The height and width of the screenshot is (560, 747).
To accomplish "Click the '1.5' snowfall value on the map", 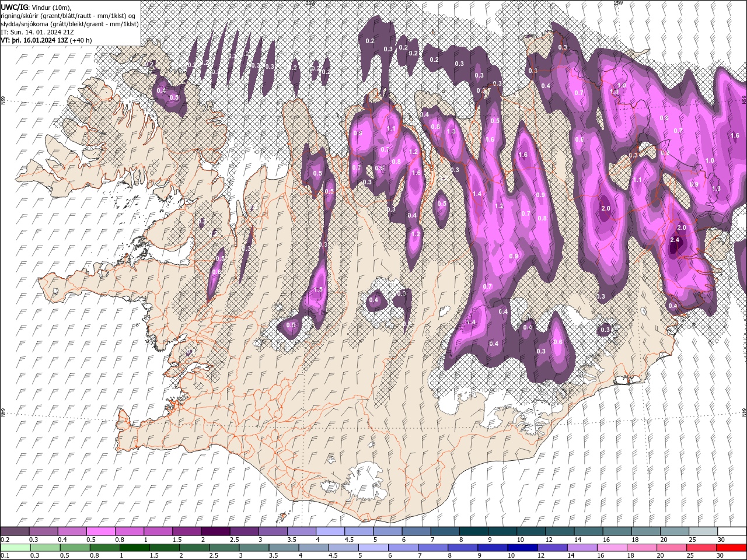I will pyautogui.click(x=319, y=289).
